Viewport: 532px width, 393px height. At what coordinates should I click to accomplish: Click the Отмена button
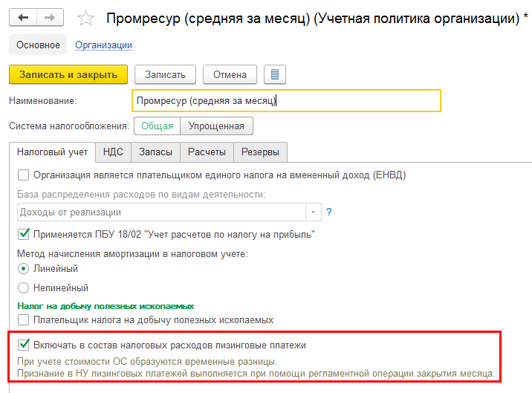coord(230,74)
